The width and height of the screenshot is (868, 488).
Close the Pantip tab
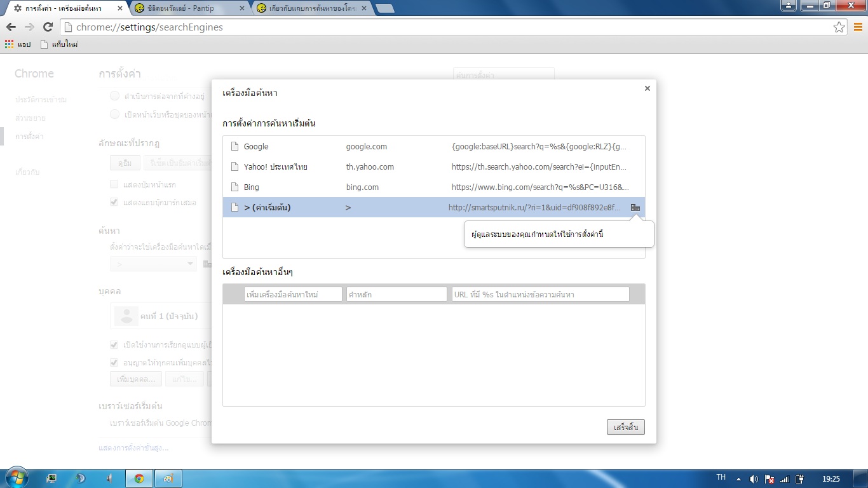tap(242, 8)
